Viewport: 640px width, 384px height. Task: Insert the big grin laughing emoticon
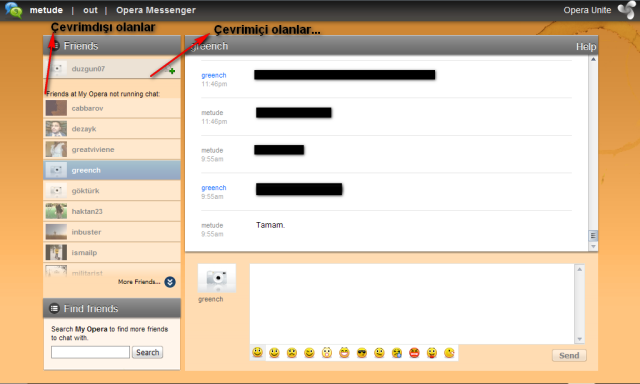point(344,353)
